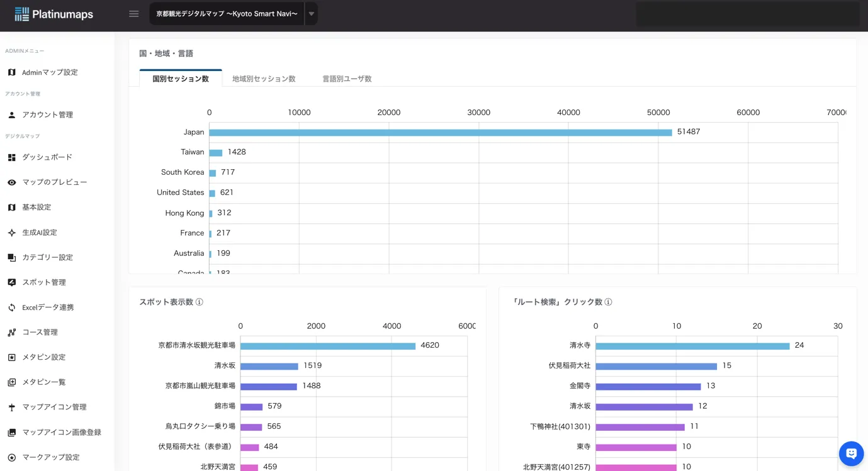Switch to the 地域別セッション数 tab
Image resolution: width=868 pixels, height=471 pixels.
click(x=264, y=79)
